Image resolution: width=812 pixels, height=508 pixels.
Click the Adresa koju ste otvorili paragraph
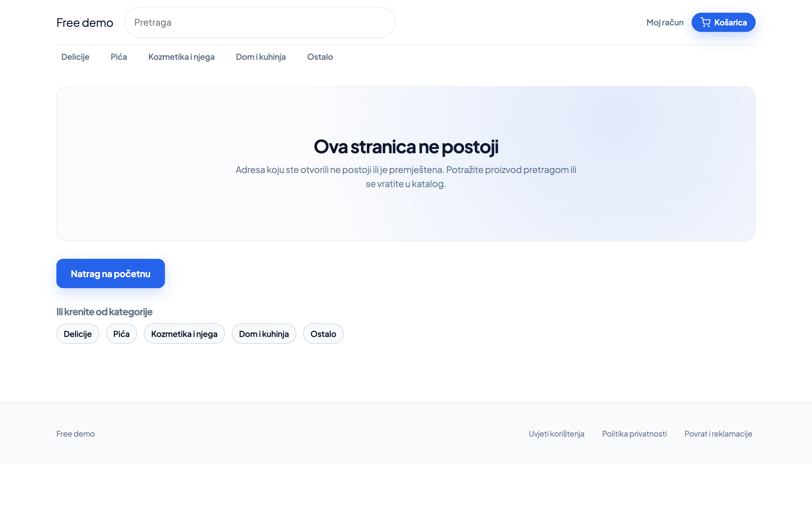406,177
